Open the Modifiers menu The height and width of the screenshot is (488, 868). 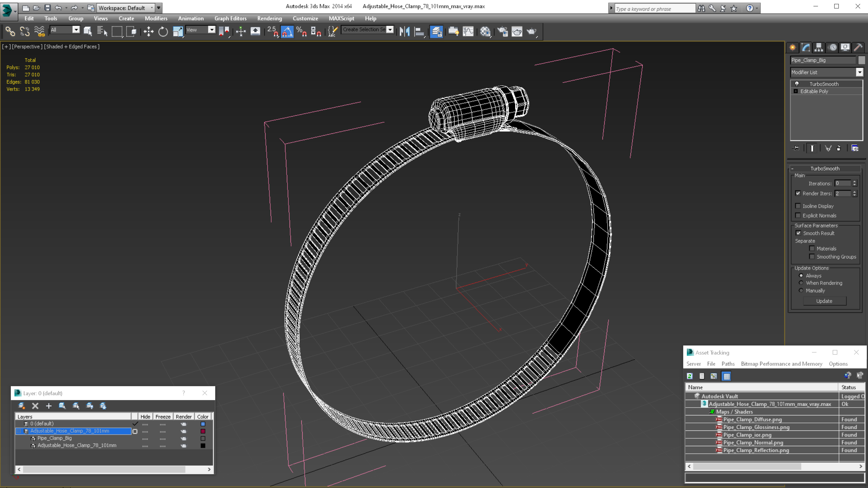[x=156, y=18]
